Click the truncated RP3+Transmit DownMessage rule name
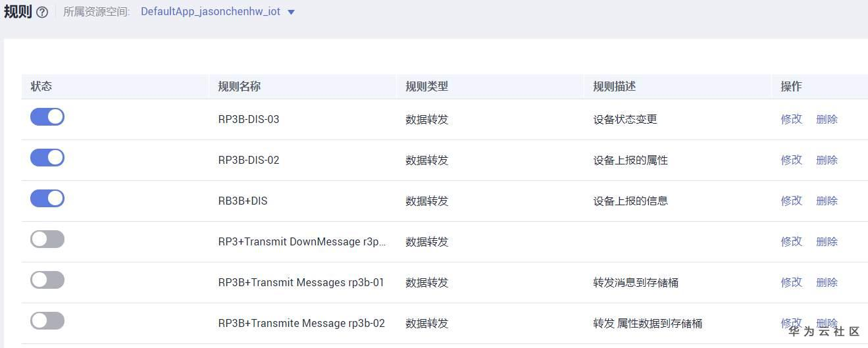Screen dimensions: 868x348 coord(301,242)
